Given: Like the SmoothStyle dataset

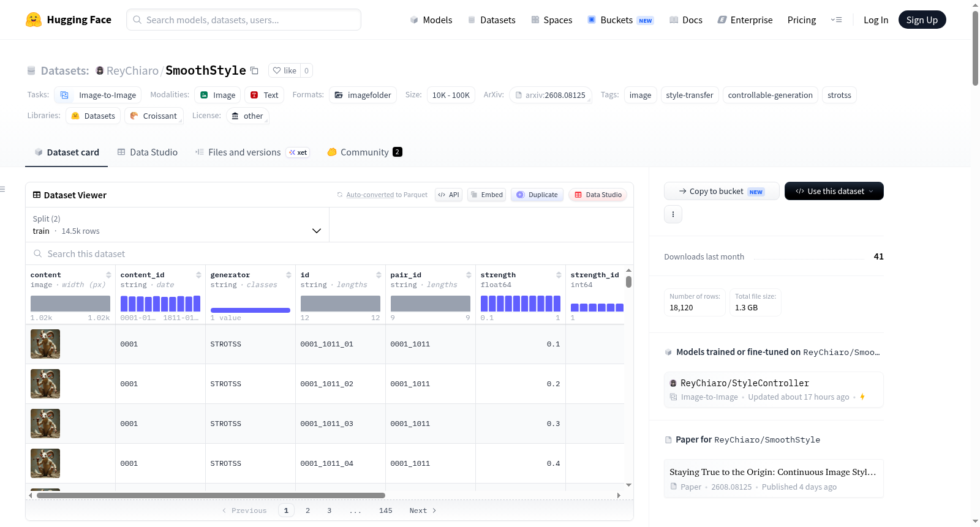Looking at the screenshot, I should coord(285,70).
